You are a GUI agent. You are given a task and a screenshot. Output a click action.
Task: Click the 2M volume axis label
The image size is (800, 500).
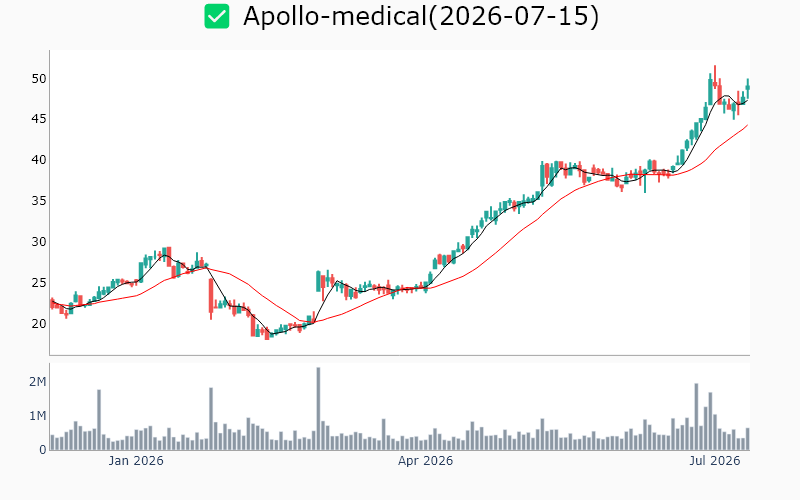pos(37,382)
